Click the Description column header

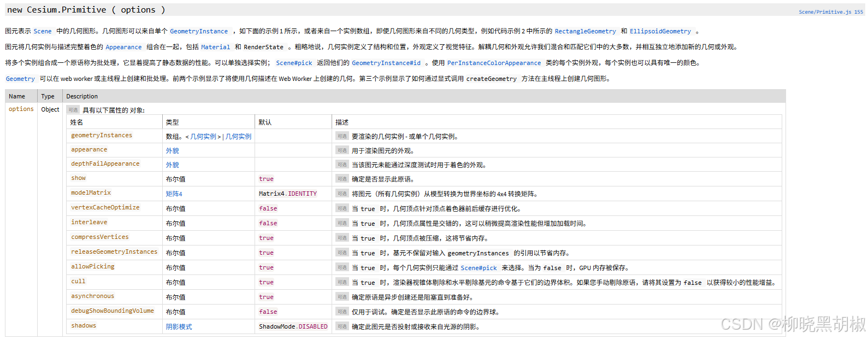tap(82, 96)
